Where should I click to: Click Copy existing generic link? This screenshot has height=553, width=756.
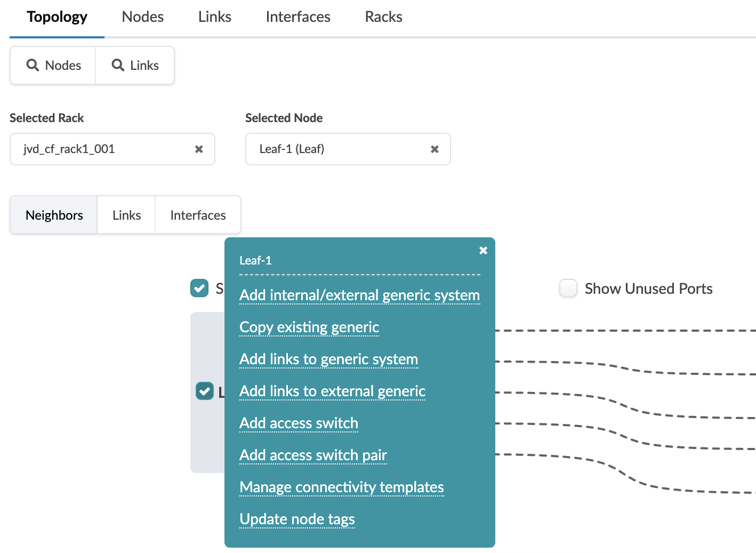[x=309, y=327]
